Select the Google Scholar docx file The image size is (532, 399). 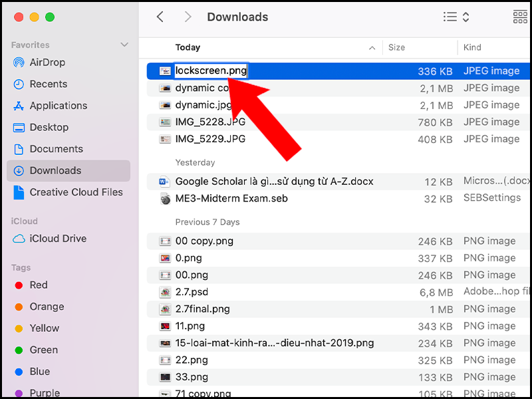[274, 182]
